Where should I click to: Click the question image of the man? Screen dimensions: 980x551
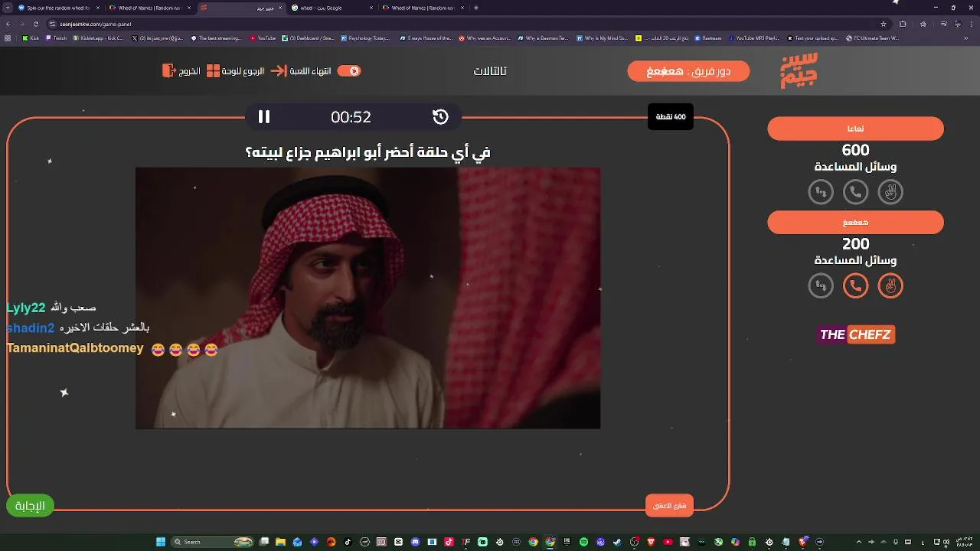pos(367,298)
